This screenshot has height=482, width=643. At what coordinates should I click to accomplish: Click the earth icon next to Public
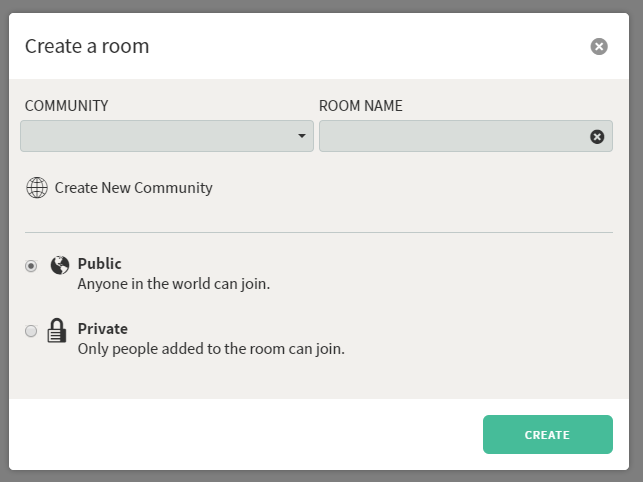(60, 265)
